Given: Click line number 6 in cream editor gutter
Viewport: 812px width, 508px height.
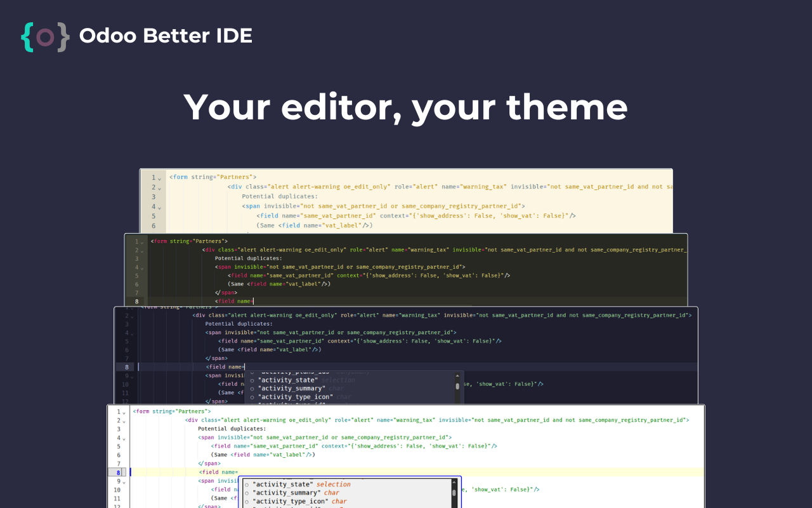Looking at the screenshot, I should 153,225.
